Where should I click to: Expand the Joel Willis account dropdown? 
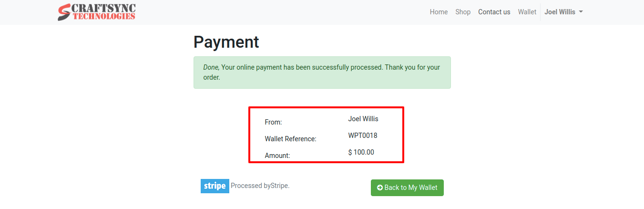563,12
